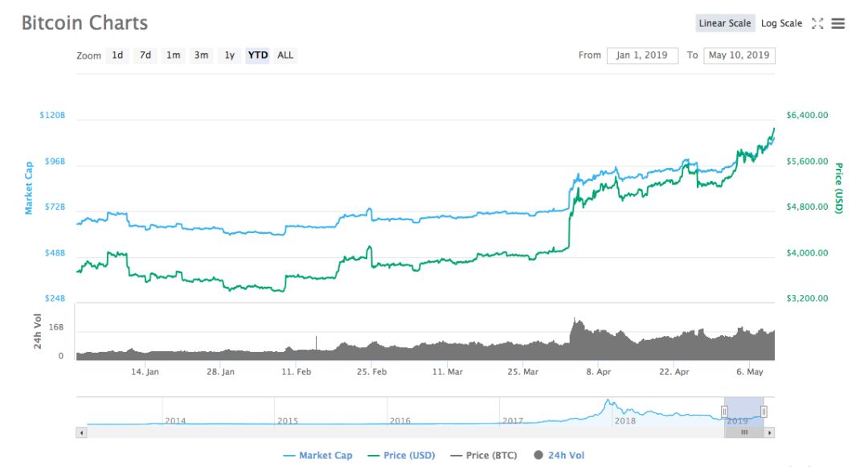This screenshot has width=868, height=467.
Task: Click 2018 in the navigator timeline
Action: pyautogui.click(x=625, y=421)
